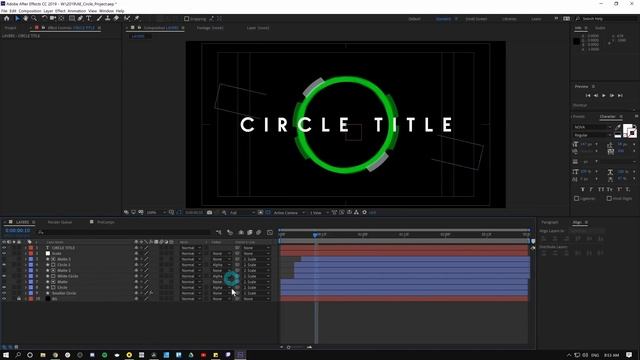The width and height of the screenshot is (640, 360).
Task: Switch to the Paragraph panel tab
Action: tap(549, 222)
